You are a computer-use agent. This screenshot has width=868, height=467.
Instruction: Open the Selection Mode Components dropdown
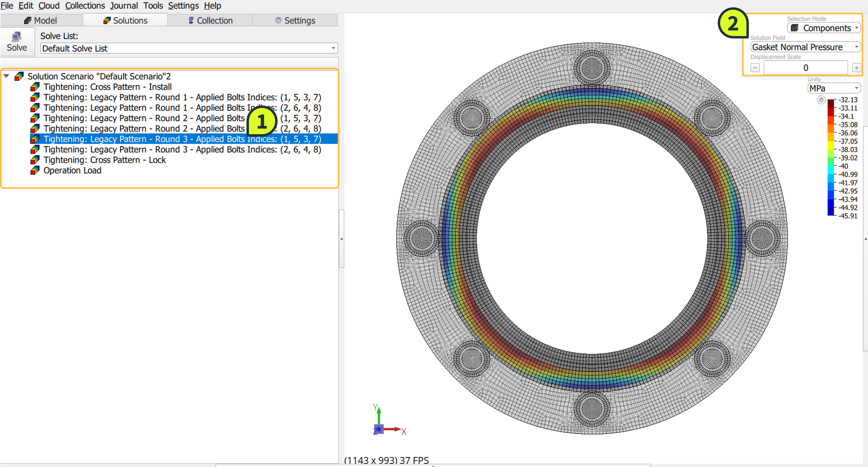tap(824, 28)
